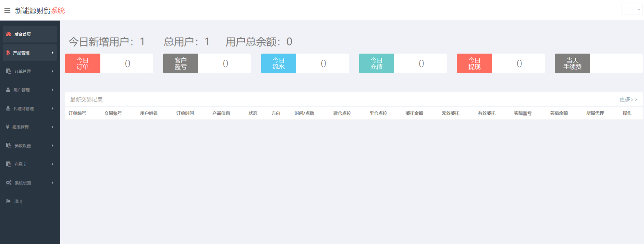Click 今日新增用户 statistic text

(x=107, y=42)
